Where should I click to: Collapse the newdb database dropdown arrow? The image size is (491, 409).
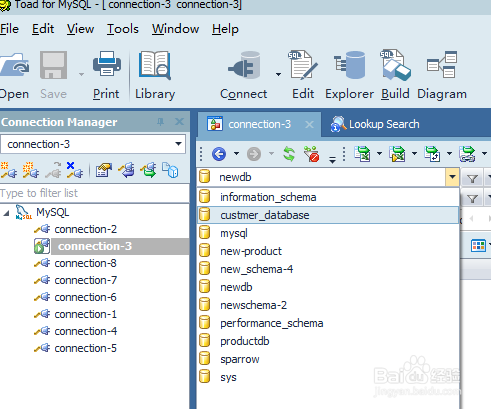point(452,177)
